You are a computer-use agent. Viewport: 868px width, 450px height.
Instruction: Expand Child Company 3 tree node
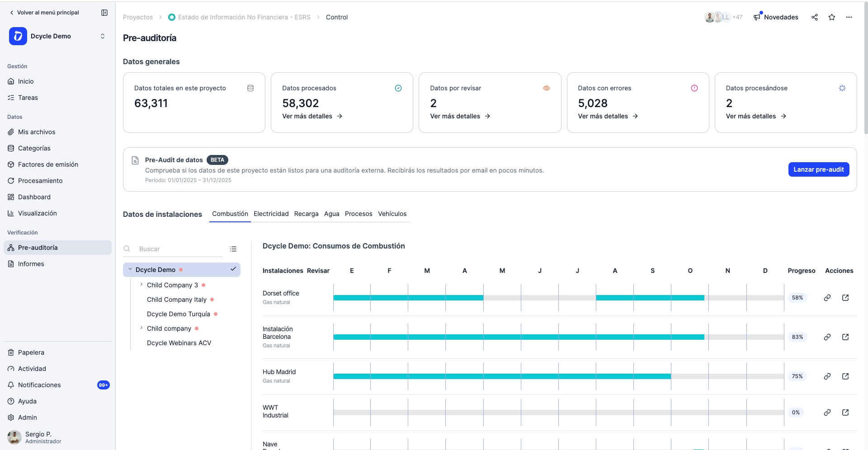coord(142,285)
